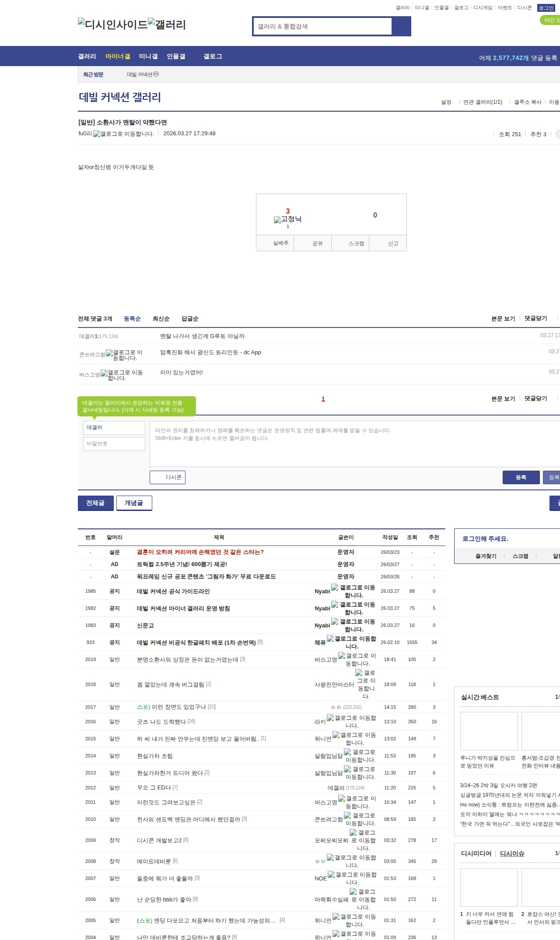The width and height of the screenshot is (560, 940).
Task: Switch to 개념글 post list tab
Action: (x=134, y=503)
